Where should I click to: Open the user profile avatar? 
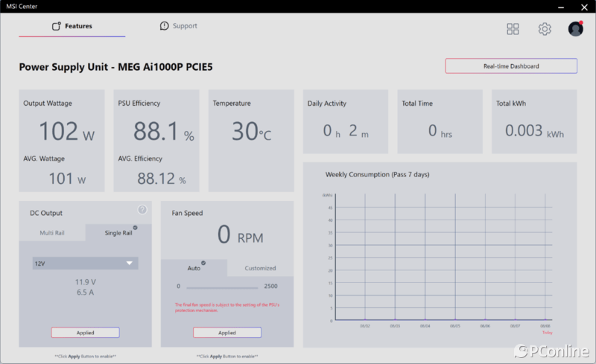[575, 29]
